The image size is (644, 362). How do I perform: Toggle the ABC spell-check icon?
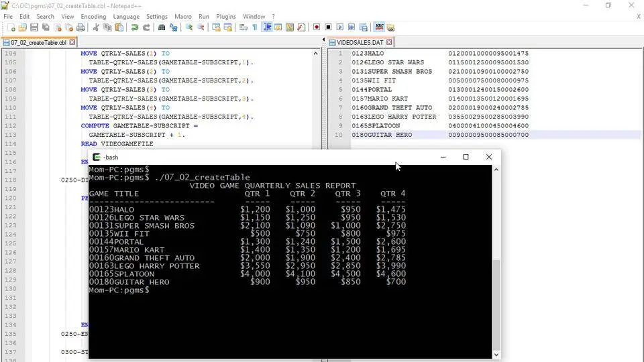(379, 27)
